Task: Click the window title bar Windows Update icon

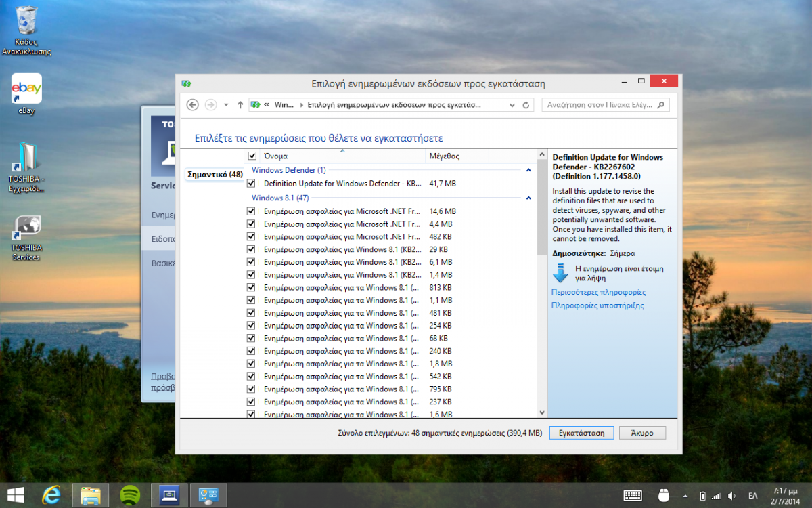Action: (186, 83)
